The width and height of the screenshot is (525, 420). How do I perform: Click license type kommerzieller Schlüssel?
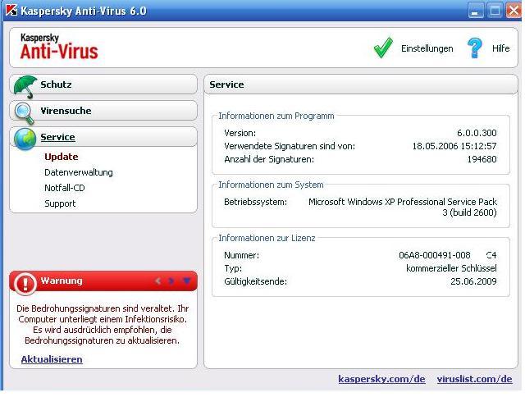pos(451,268)
